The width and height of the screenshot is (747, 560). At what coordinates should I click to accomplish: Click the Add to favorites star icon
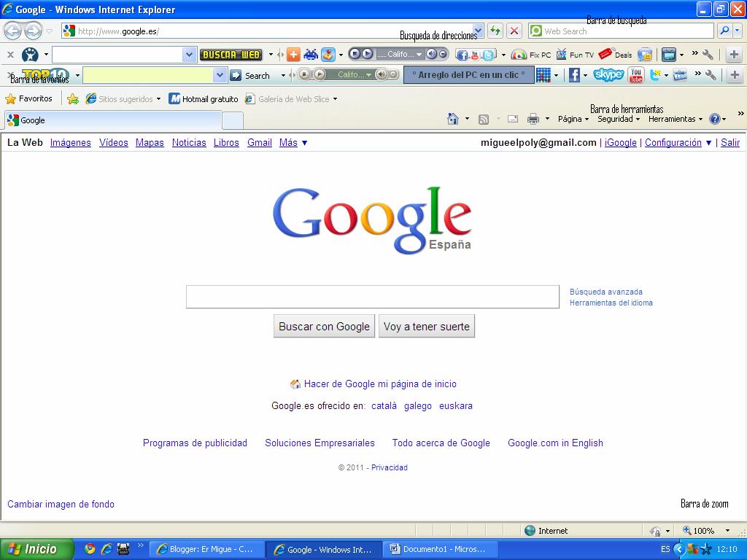point(72,99)
